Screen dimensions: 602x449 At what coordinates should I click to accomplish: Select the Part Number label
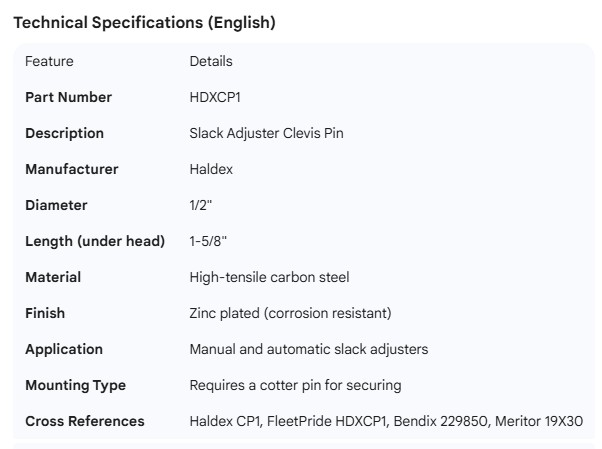click(68, 97)
